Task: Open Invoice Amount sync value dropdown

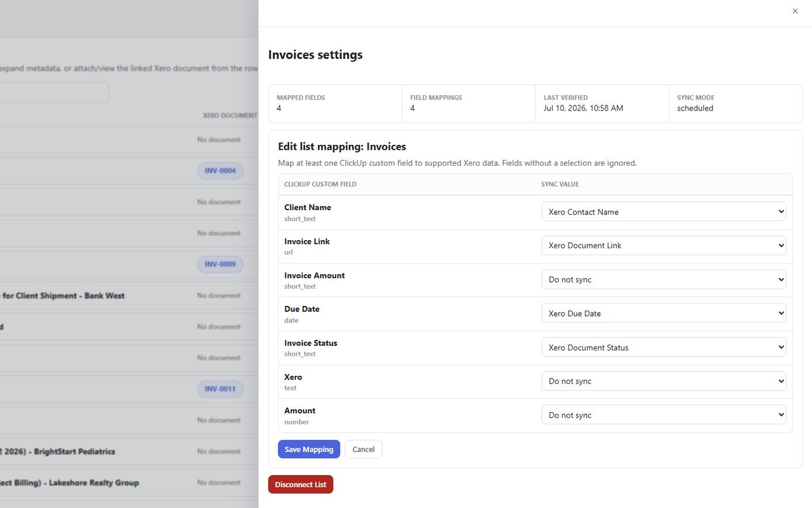Action: click(664, 279)
